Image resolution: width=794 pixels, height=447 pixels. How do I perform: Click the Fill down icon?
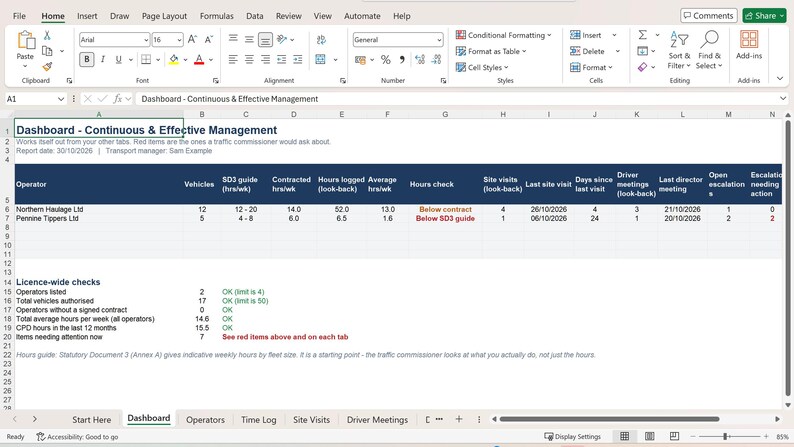pos(643,51)
